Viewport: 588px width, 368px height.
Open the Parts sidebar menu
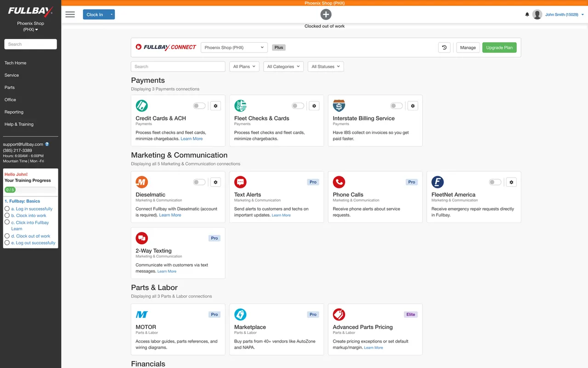10,87
